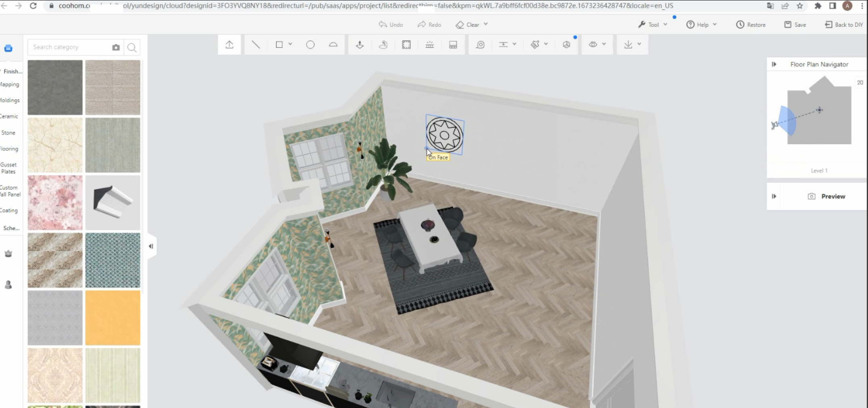The image size is (868, 408).
Task: Expand the Clear dropdown arrow
Action: pos(486,24)
